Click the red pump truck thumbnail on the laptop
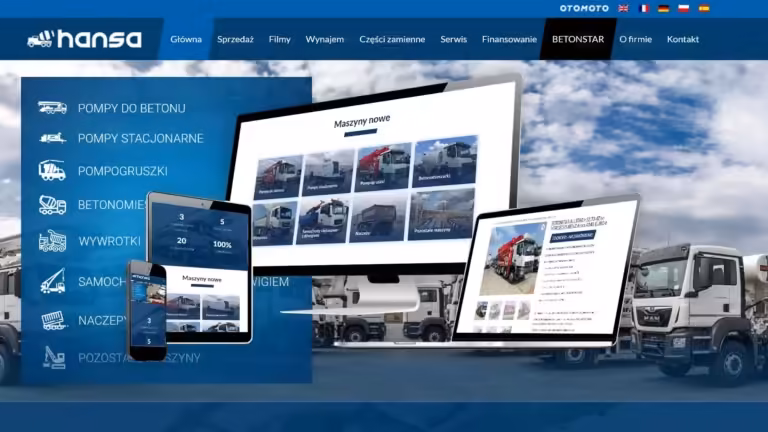This screenshot has width=768, height=432. click(512, 260)
